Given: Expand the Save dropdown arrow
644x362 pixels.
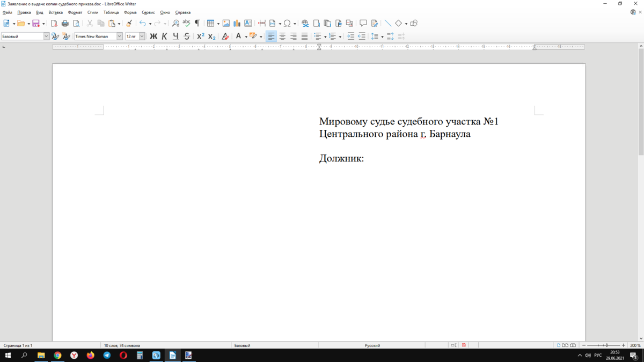Looking at the screenshot, I should pos(43,24).
